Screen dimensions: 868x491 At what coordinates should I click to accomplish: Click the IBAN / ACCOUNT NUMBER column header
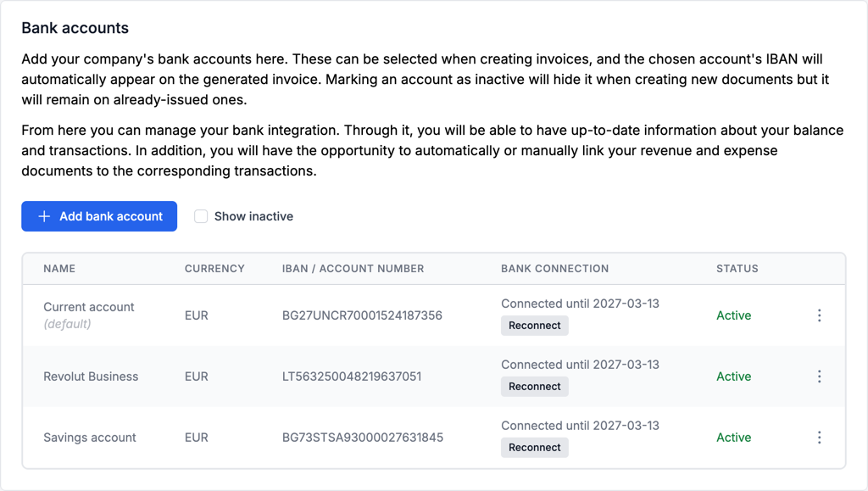pos(353,269)
